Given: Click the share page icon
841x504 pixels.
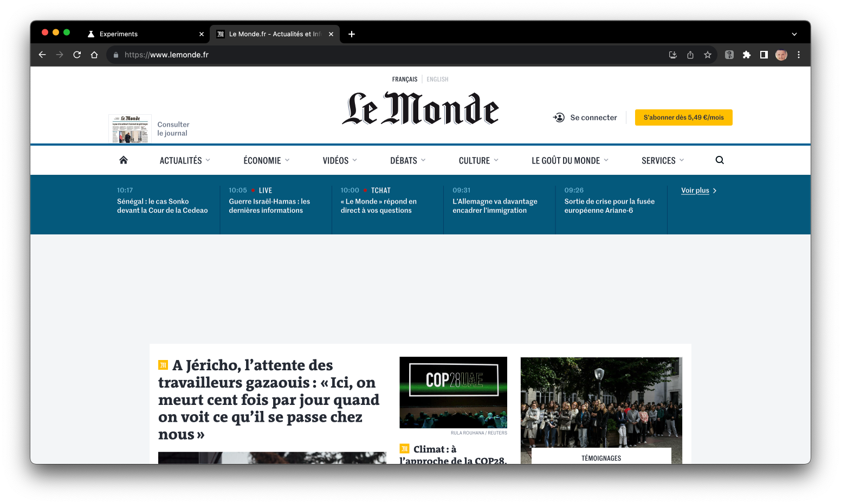Looking at the screenshot, I should tap(690, 55).
